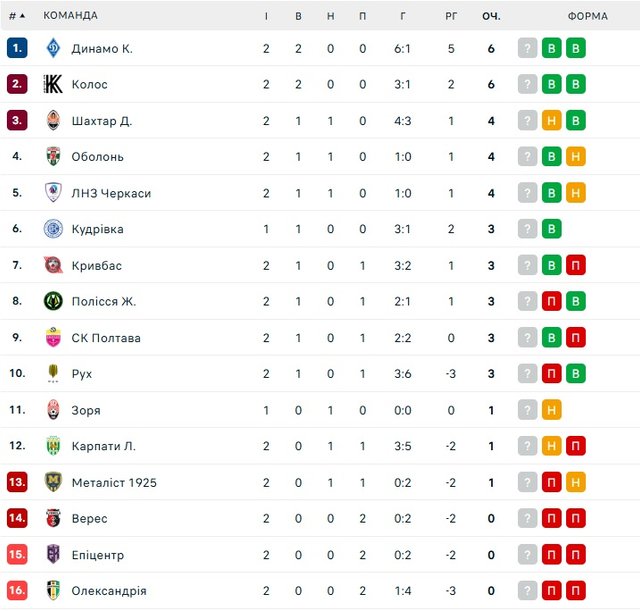Click the yellow Н form badge for Зоря
640x611 pixels.
(x=551, y=410)
